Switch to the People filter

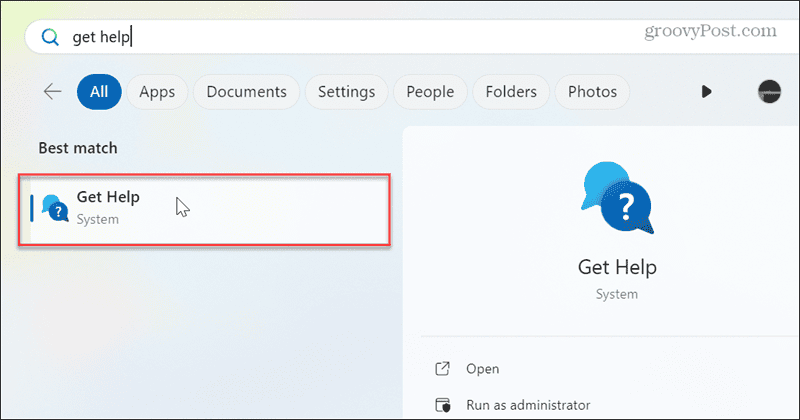pos(430,92)
